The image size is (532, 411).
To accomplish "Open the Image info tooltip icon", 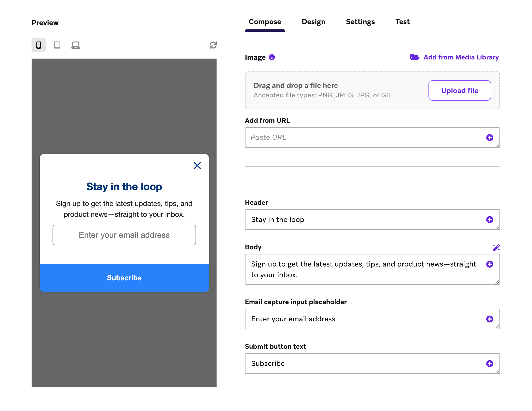I will pyautogui.click(x=272, y=57).
